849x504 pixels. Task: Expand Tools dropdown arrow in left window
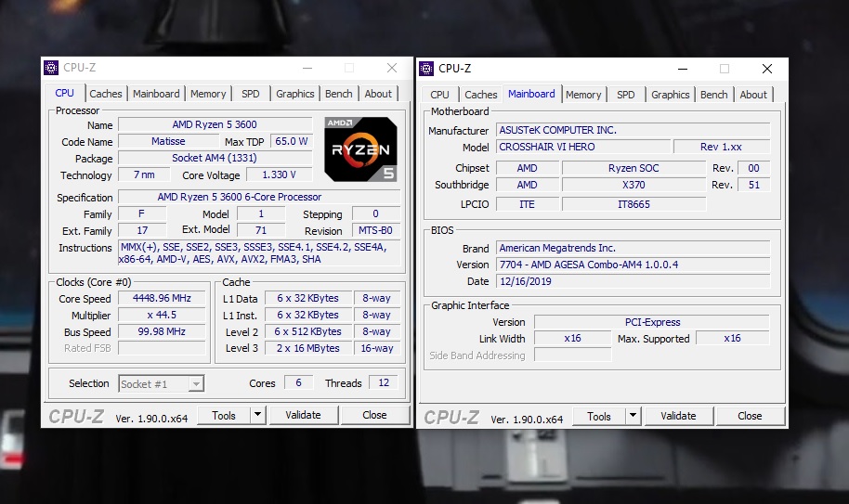(257, 415)
